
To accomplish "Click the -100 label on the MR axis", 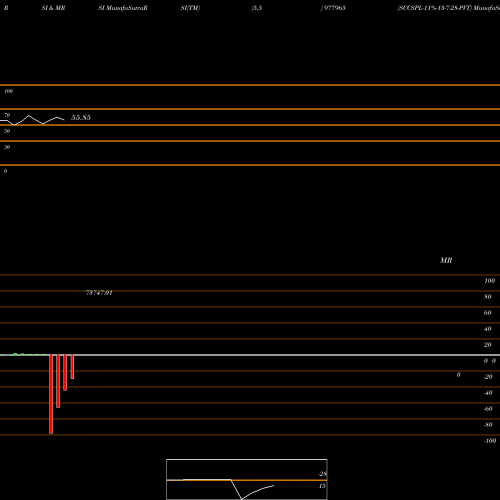I will 490,441.
